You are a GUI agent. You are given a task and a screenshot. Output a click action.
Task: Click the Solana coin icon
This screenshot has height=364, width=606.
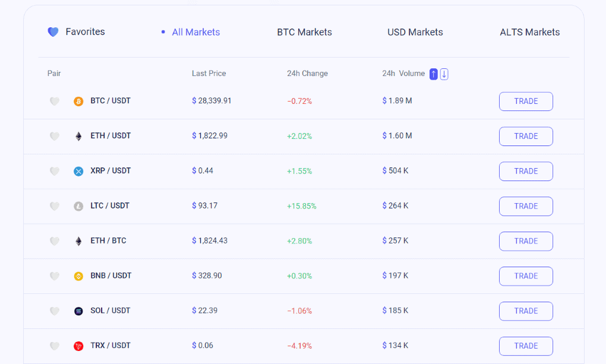click(78, 311)
